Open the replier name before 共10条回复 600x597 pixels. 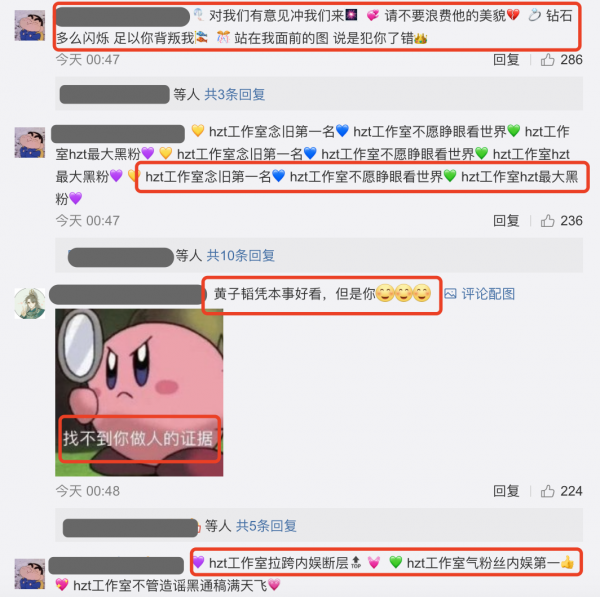coord(121,257)
